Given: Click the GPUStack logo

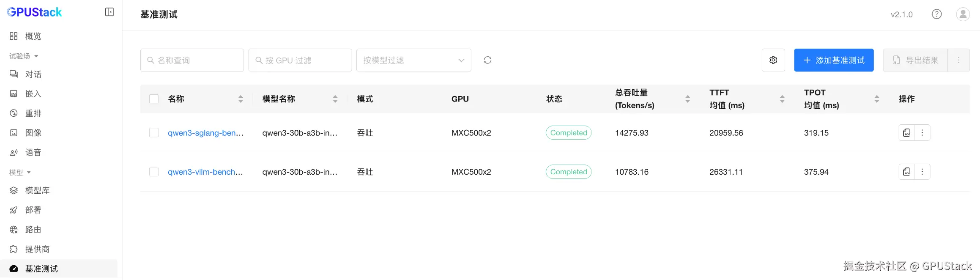Looking at the screenshot, I should (34, 12).
